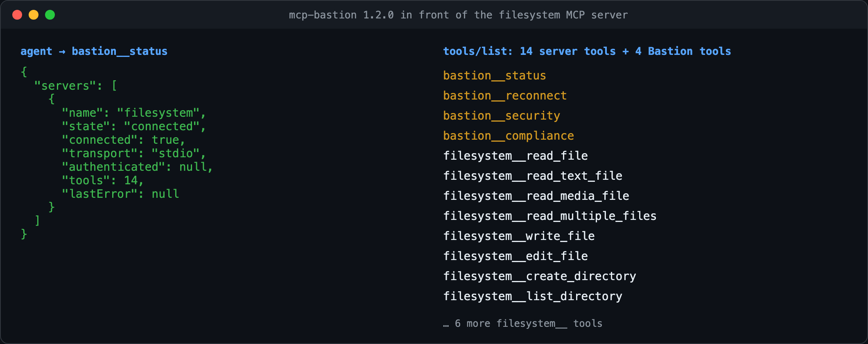Select the bastion__compliance tool entry
This screenshot has height=344, width=868.
tap(509, 136)
